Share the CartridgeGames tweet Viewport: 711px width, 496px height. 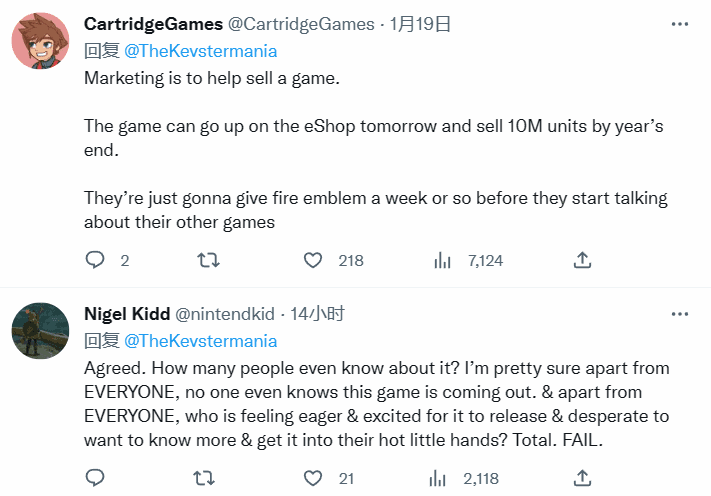pos(582,260)
